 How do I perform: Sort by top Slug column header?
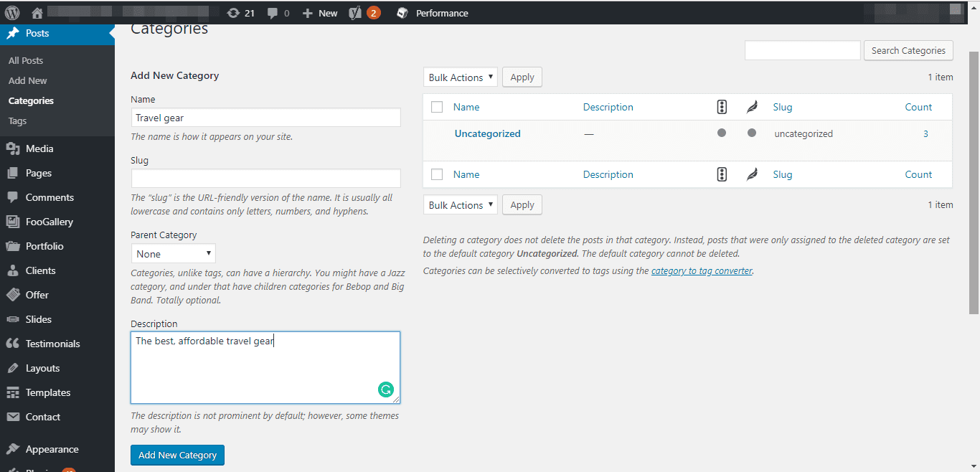pos(783,107)
